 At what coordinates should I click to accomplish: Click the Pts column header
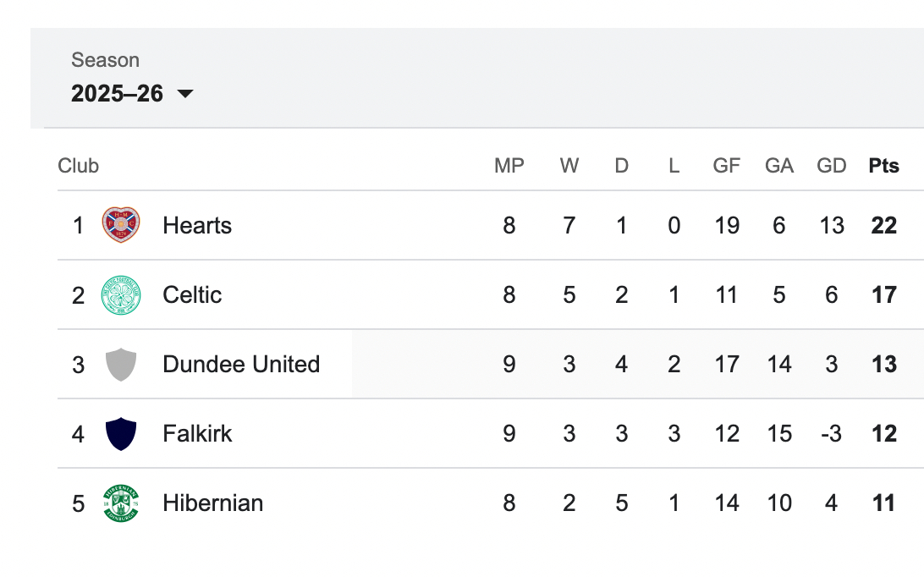(883, 166)
